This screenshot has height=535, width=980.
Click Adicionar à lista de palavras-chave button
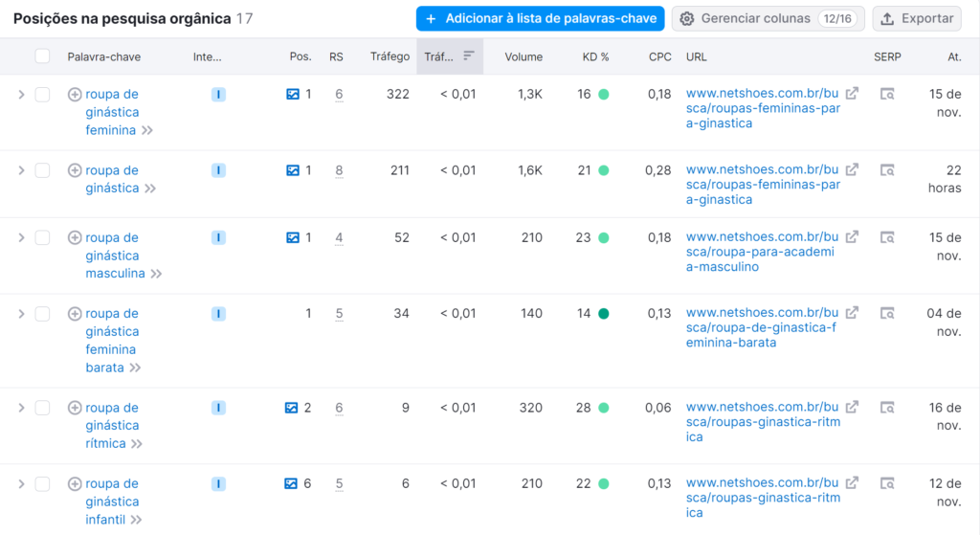pyautogui.click(x=540, y=18)
